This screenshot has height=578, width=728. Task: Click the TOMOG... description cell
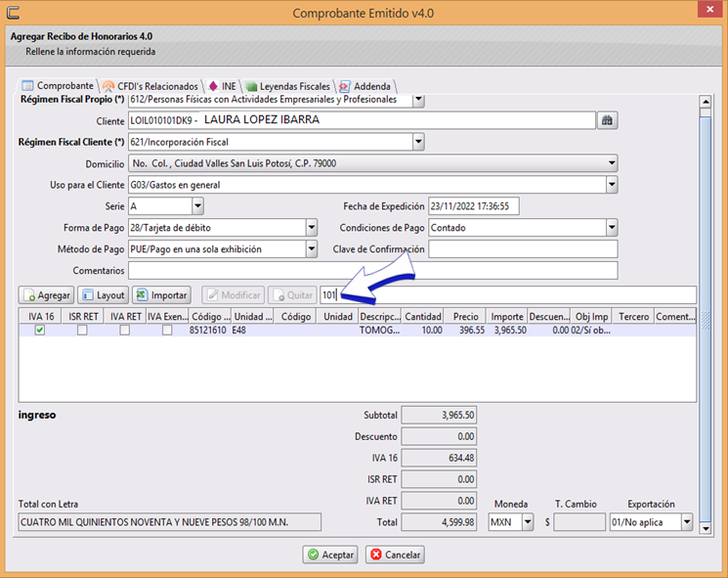[379, 331]
